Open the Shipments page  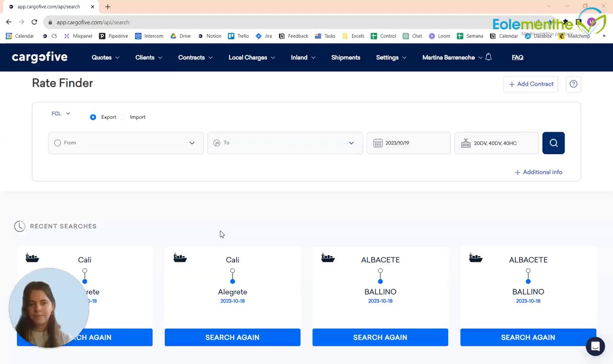tap(345, 57)
